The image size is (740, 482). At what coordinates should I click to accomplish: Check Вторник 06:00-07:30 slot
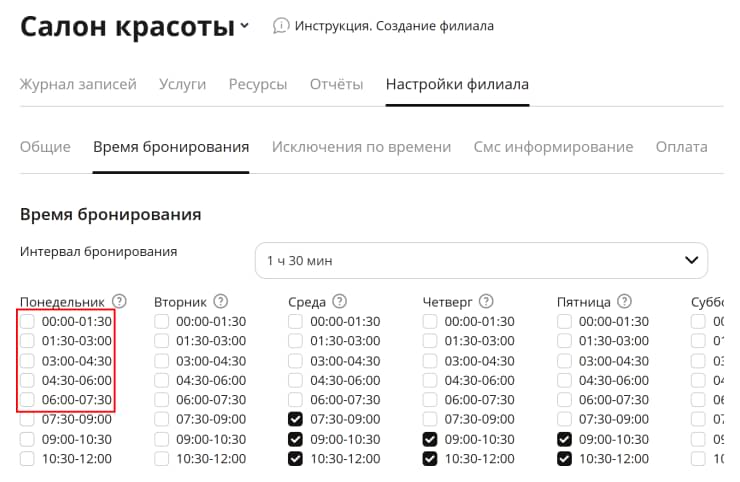[161, 400]
